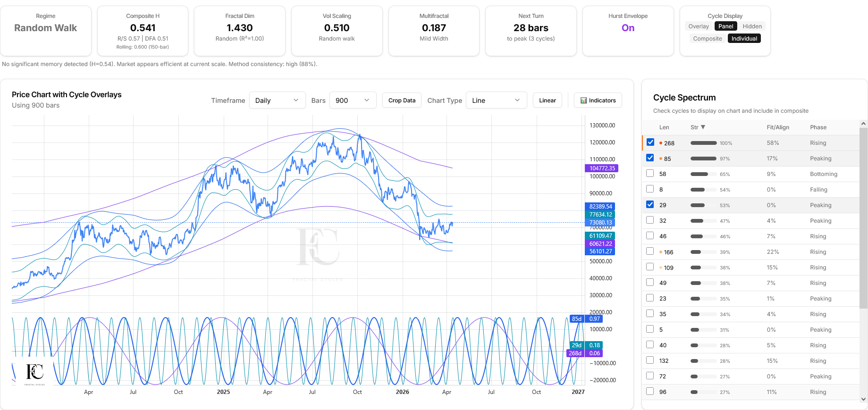Toggle the Linear scale button
Screen dimensions: 868x410
click(x=548, y=100)
